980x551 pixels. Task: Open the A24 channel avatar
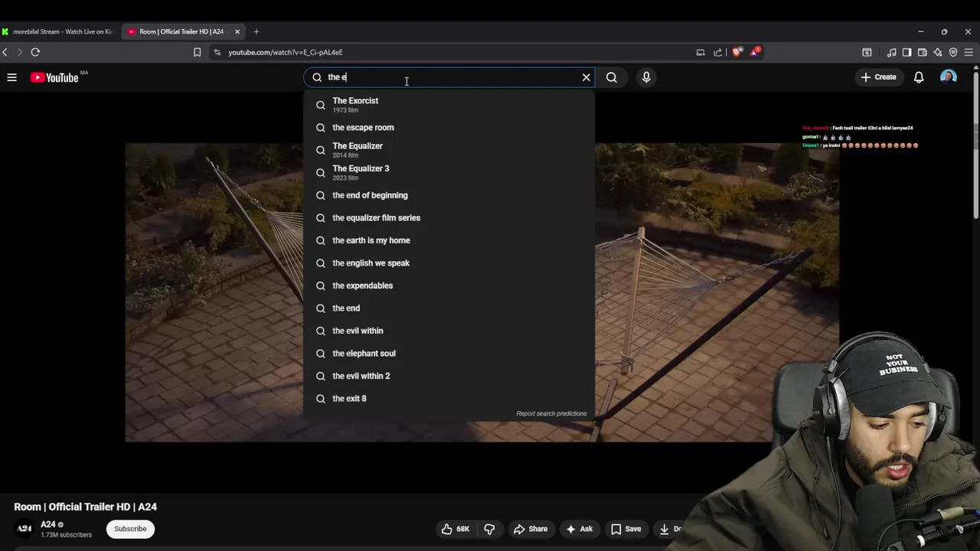pos(24,528)
